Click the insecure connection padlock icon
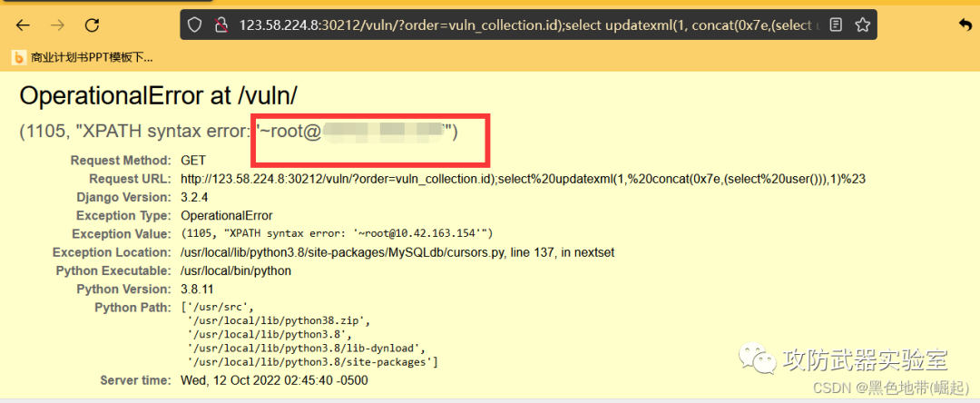 220,25
